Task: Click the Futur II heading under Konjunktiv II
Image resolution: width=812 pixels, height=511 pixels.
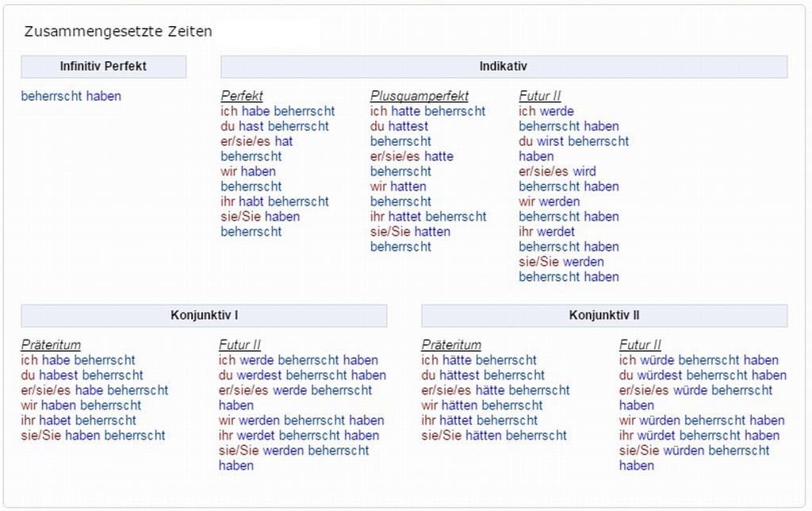Action: tap(640, 345)
